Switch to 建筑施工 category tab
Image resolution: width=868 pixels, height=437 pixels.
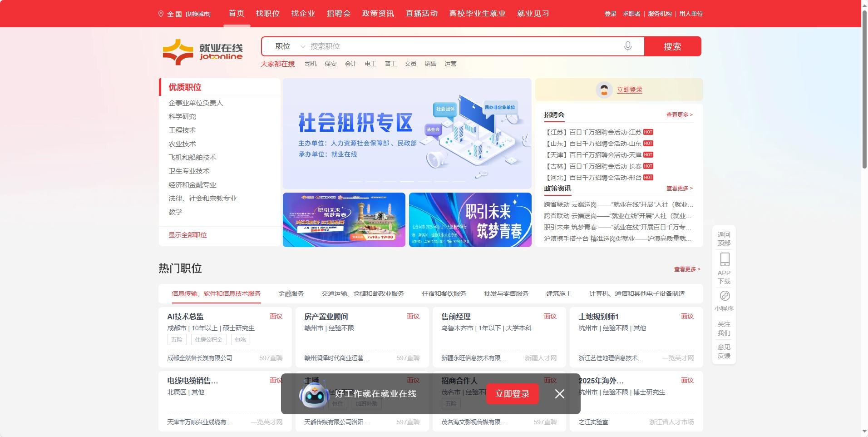[x=558, y=293]
